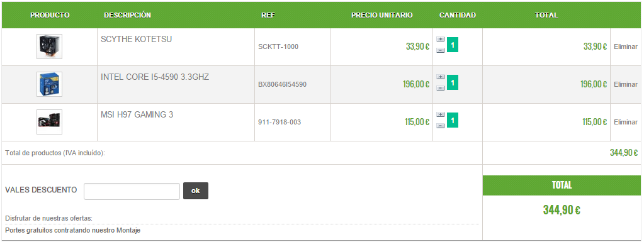Remove MSI H97 Gaming 3 via Eliminar

pos(626,122)
